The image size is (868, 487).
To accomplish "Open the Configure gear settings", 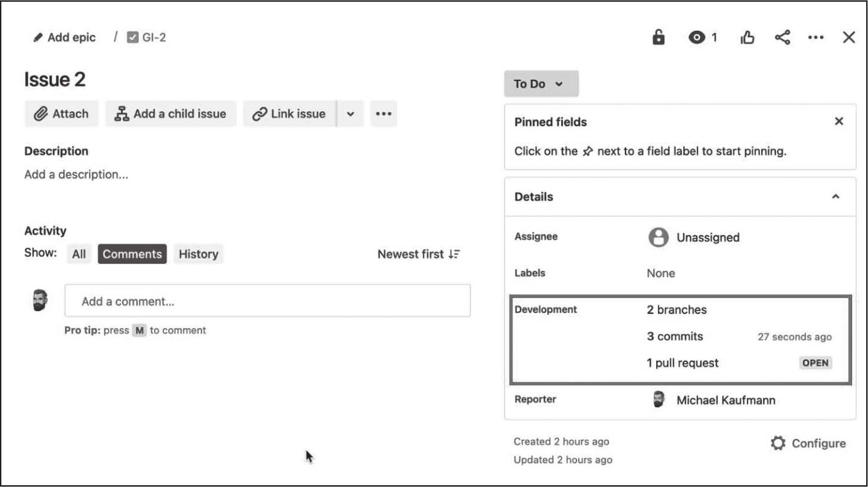I will 808,443.
